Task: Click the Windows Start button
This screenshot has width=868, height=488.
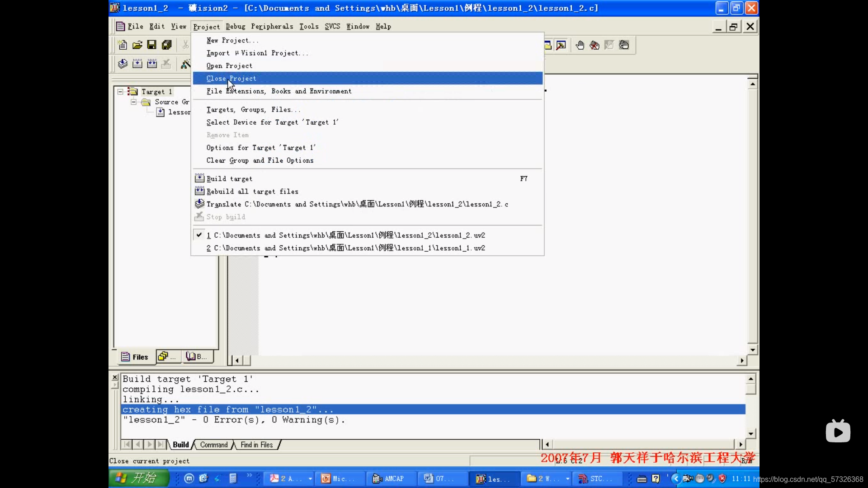Action: coord(138,478)
